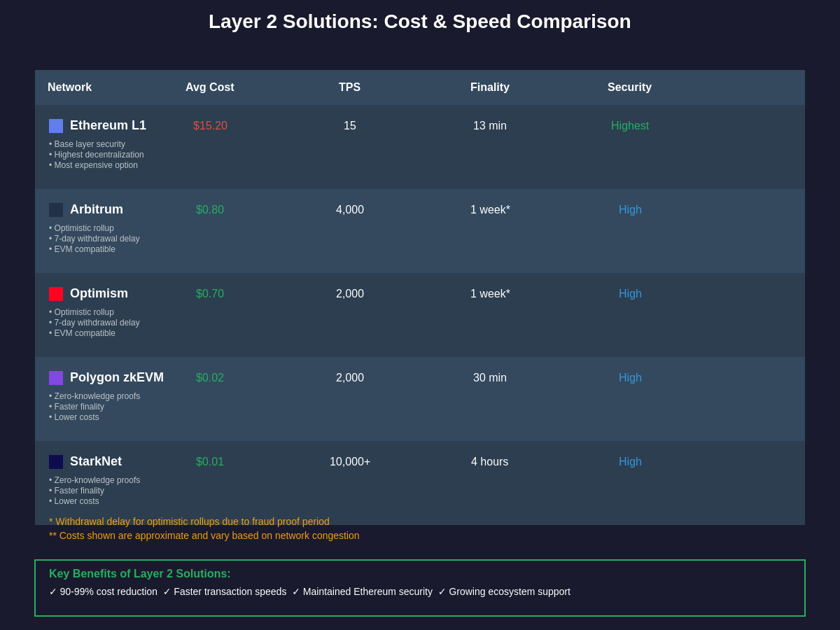This screenshot has width=840, height=630.
Task: Select the Polygon zkEVM network name
Action: click(117, 378)
